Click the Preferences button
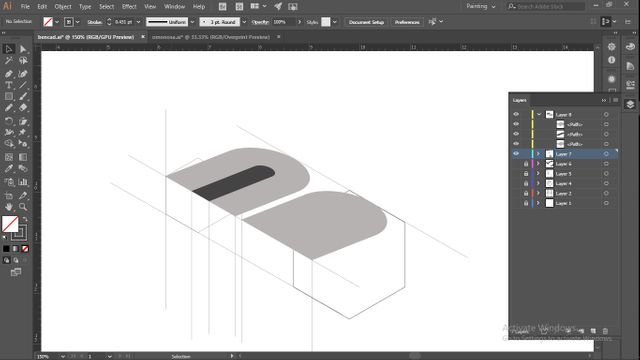This screenshot has height=360, width=640. [x=407, y=22]
